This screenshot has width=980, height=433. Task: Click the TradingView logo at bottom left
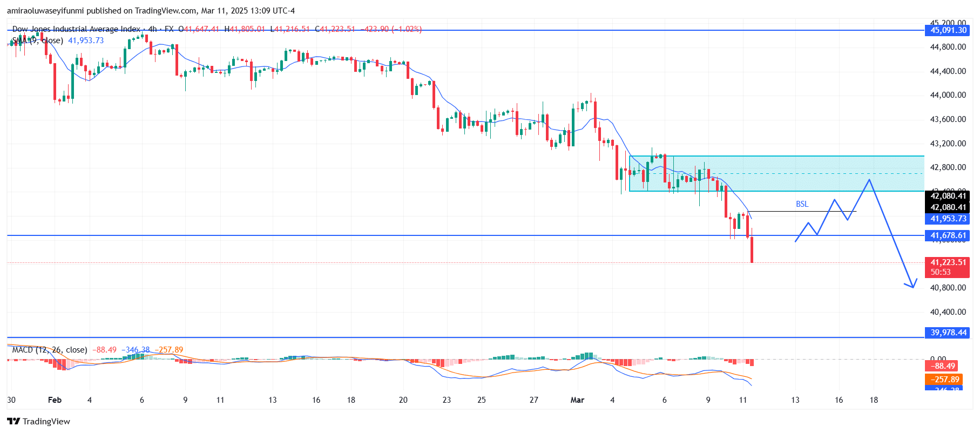(x=38, y=421)
